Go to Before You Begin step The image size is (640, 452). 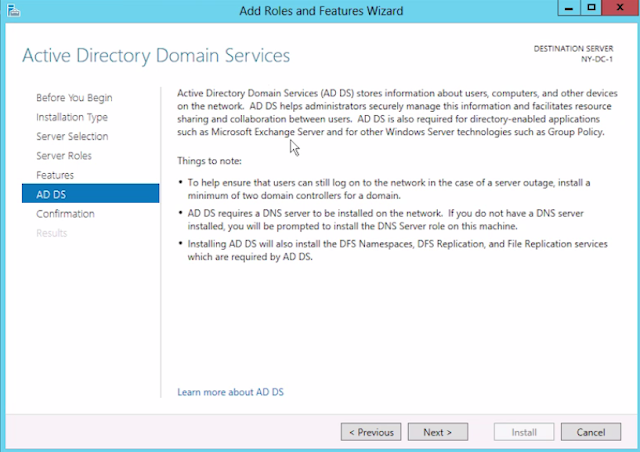[x=74, y=98]
